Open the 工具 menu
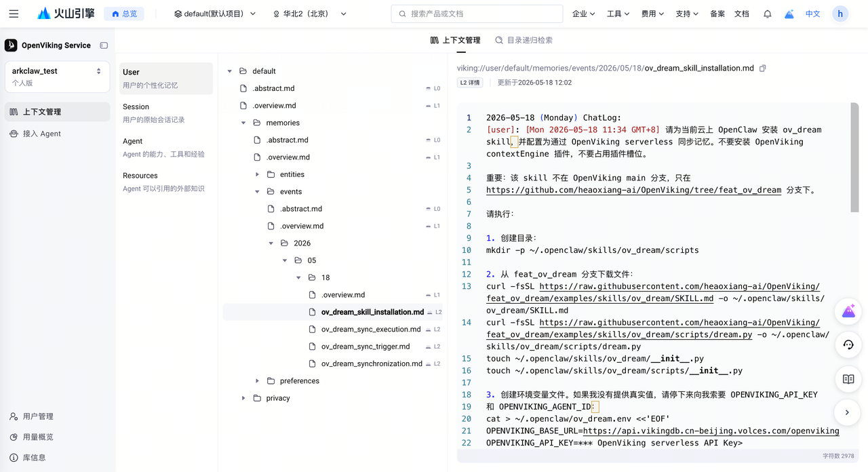This screenshot has width=868, height=472. 618,14
